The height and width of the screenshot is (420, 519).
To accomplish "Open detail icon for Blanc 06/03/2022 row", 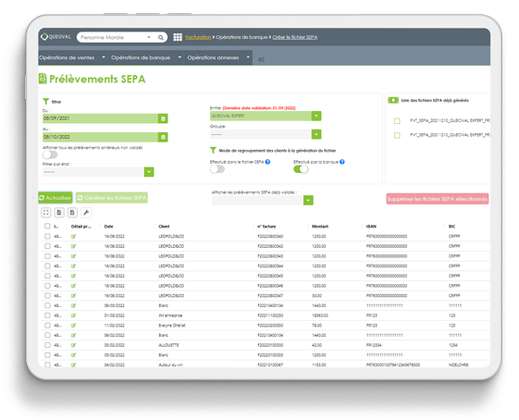I will [x=73, y=305].
